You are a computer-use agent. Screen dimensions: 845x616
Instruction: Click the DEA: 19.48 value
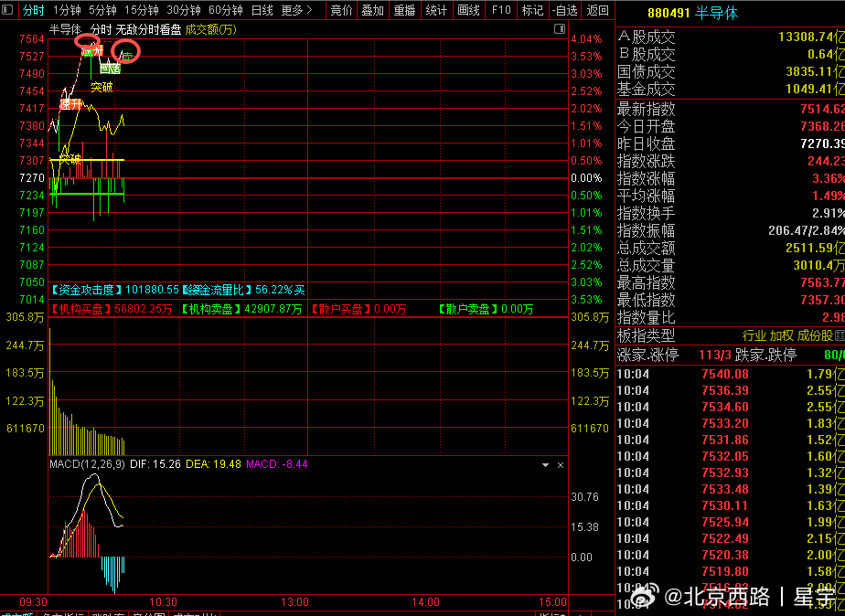(213, 464)
